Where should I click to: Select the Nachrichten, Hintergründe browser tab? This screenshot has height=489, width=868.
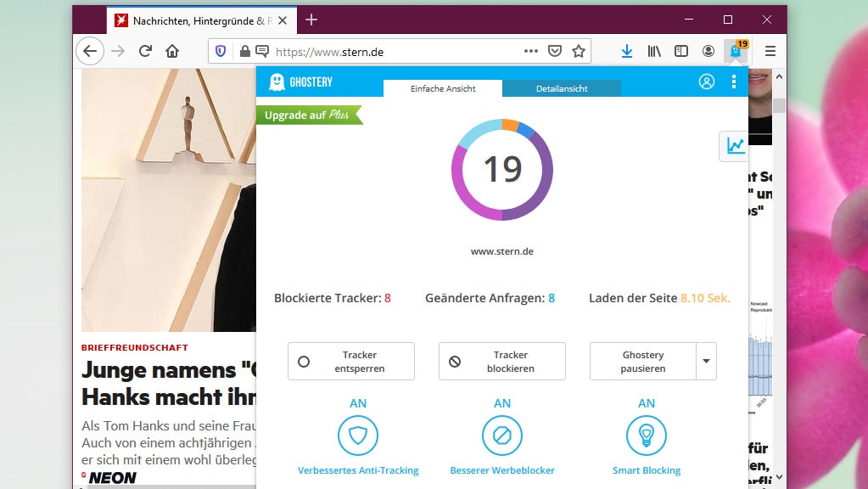pos(202,20)
